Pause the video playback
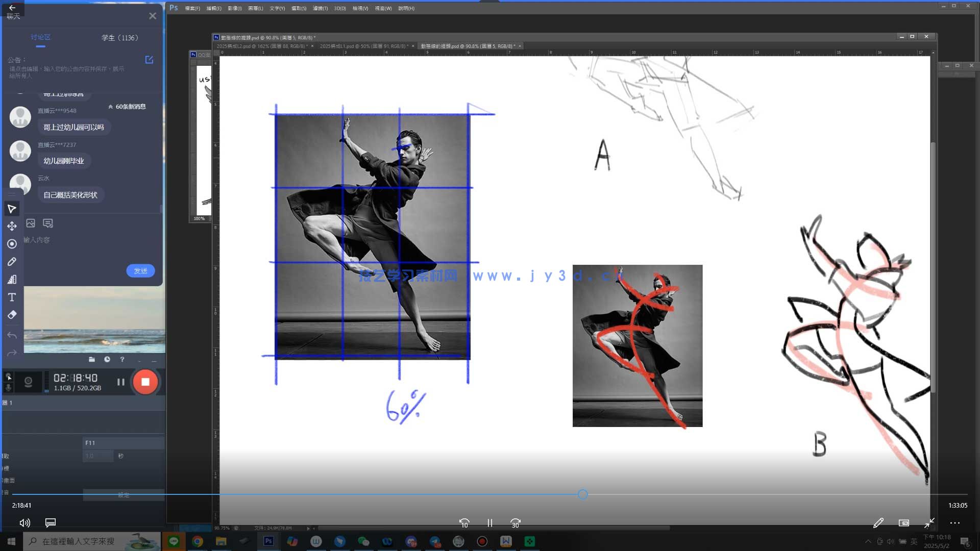The width and height of the screenshot is (980, 551). click(x=489, y=523)
